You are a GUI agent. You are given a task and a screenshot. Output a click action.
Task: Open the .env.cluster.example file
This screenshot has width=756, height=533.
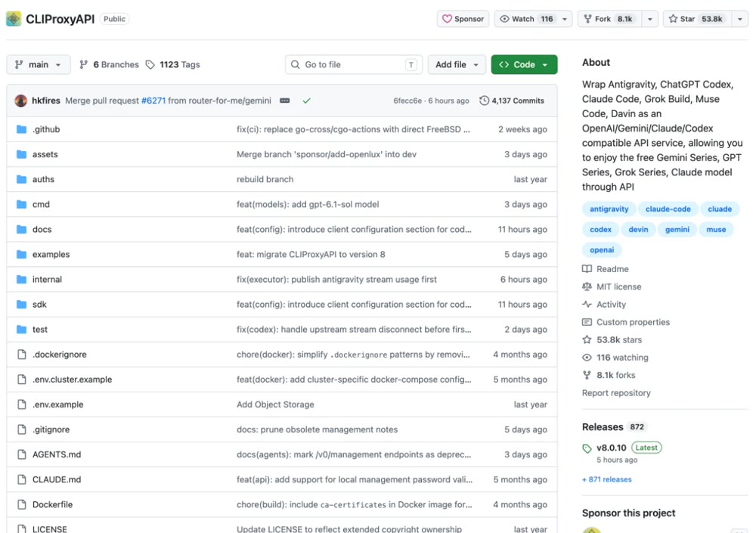pos(73,380)
